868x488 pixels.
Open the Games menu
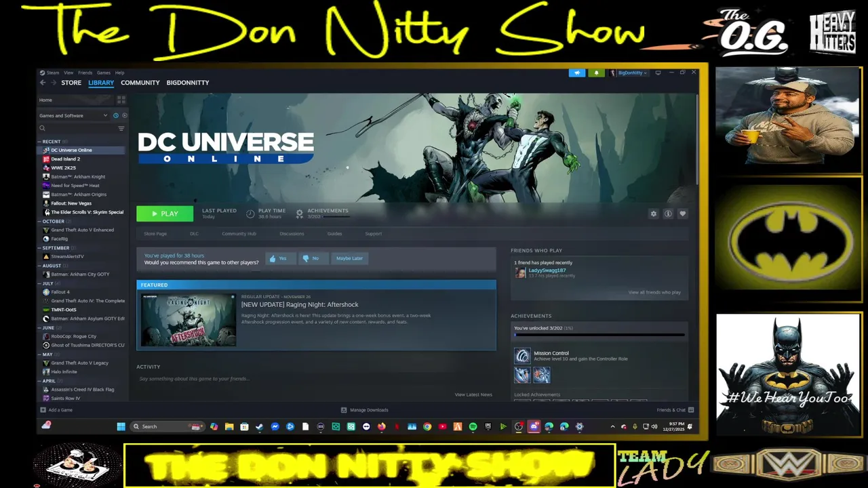point(103,73)
